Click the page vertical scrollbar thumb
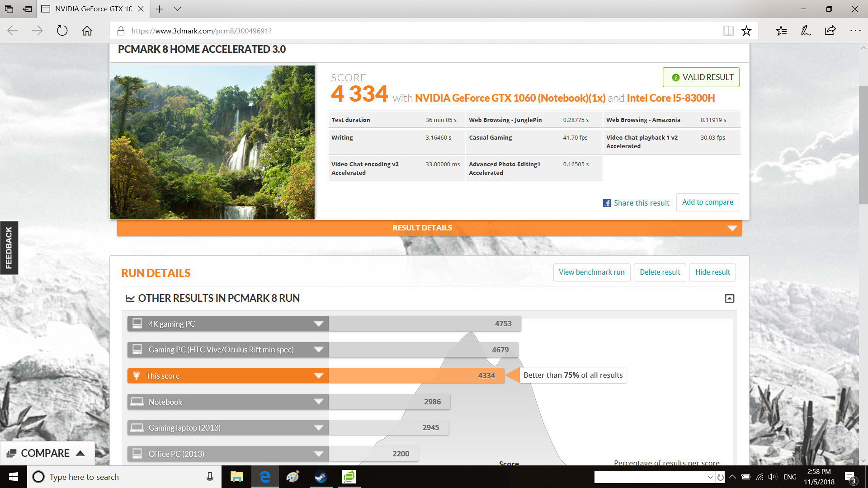The width and height of the screenshot is (868, 488). (x=863, y=145)
